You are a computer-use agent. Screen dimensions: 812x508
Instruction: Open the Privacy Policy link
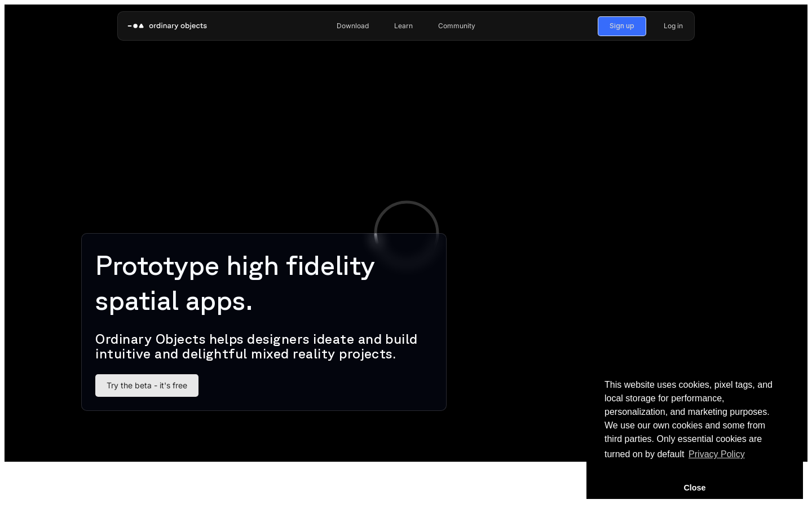pos(716,454)
